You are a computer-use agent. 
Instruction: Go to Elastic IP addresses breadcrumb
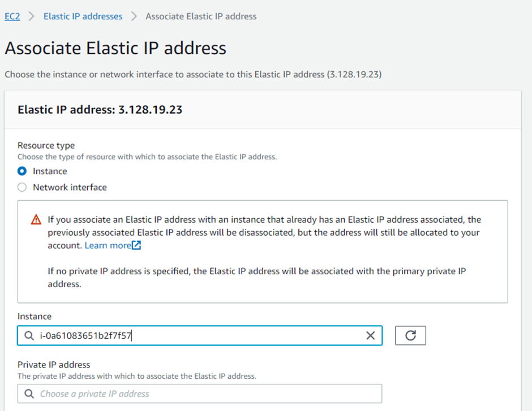pyautogui.click(x=83, y=16)
